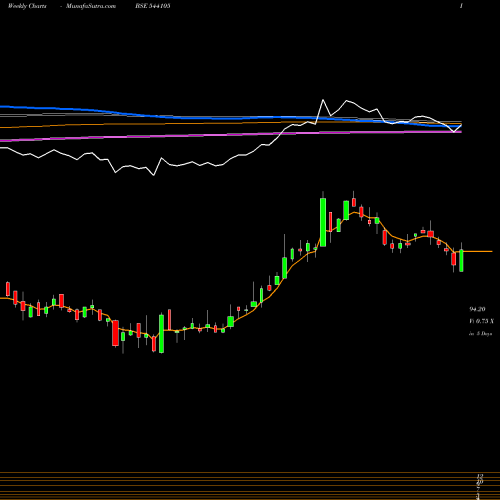Click the tallest green candlestick at the peak
Viewport: 500px width, 500px height.
pyautogui.click(x=323, y=222)
